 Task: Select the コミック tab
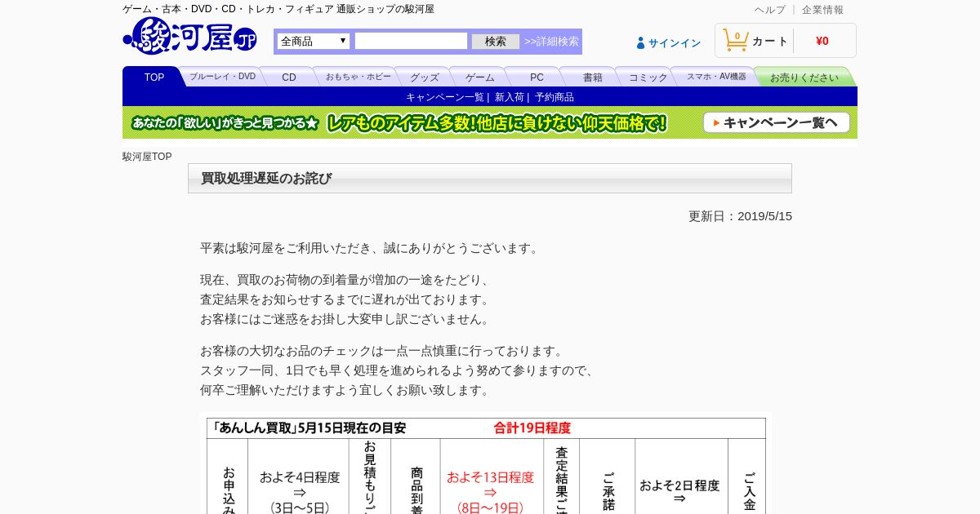648,77
